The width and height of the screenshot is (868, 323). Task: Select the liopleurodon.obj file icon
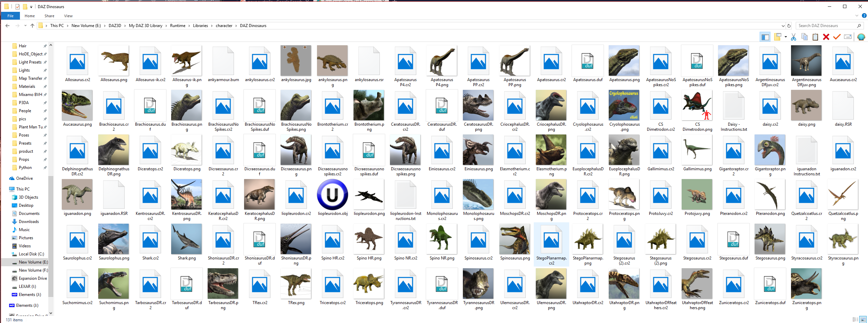pos(333,195)
